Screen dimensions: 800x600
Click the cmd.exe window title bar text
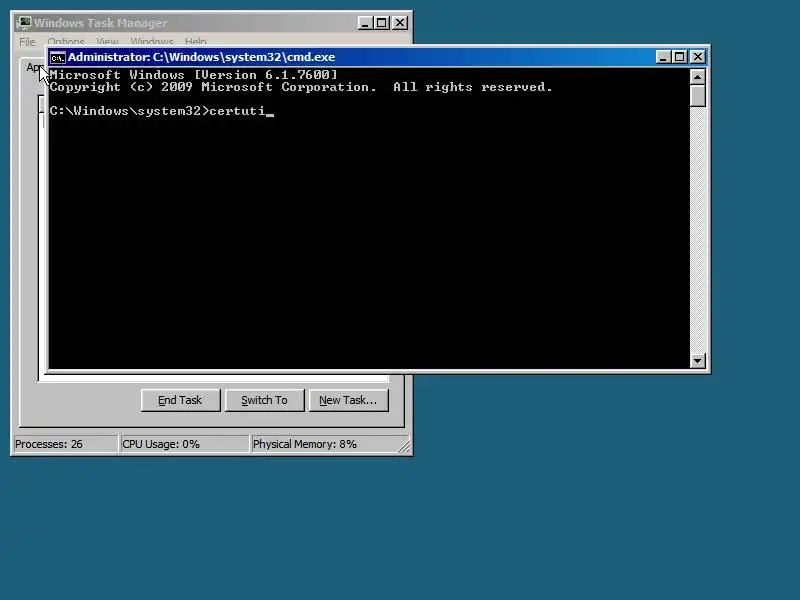[x=202, y=57]
